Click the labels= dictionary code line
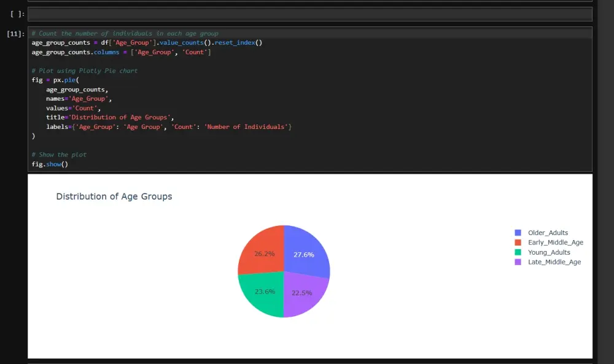Image resolution: width=614 pixels, height=364 pixels. click(x=169, y=127)
